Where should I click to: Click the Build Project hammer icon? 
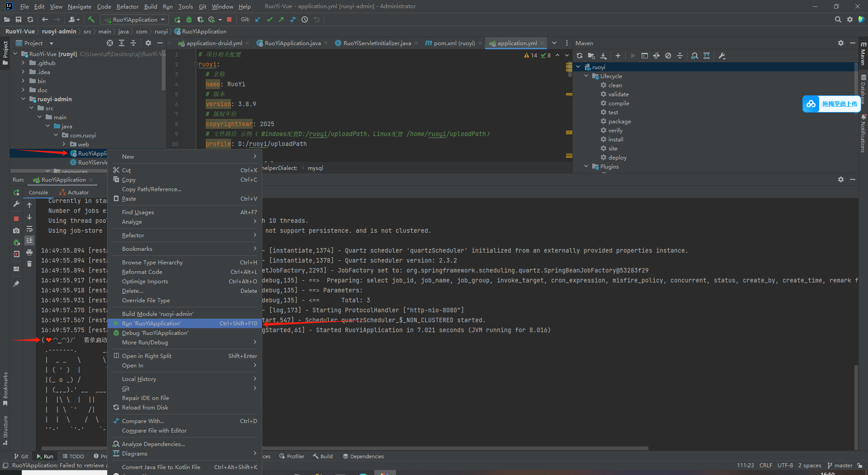pyautogui.click(x=91, y=19)
